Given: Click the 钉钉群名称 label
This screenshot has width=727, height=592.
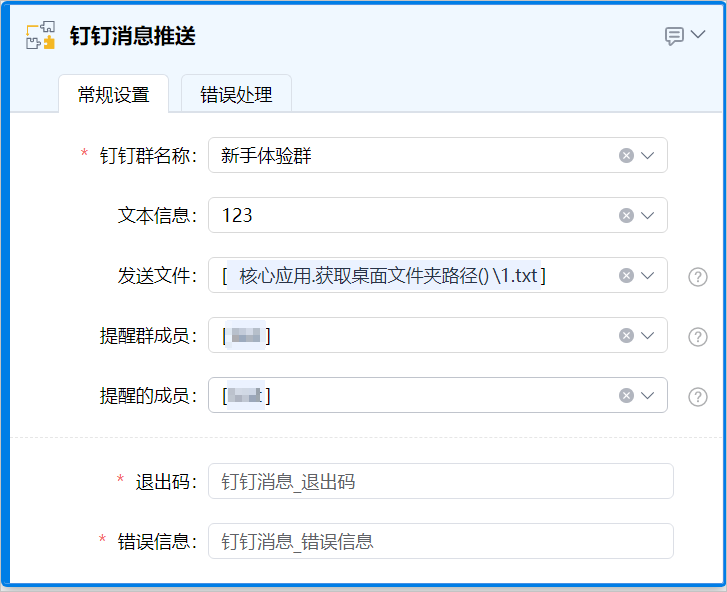Looking at the screenshot, I should click(148, 156).
